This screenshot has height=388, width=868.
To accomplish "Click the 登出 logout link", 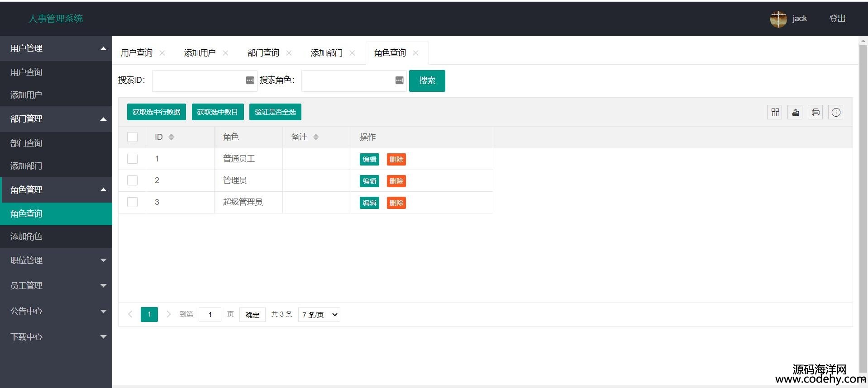I will (x=837, y=19).
